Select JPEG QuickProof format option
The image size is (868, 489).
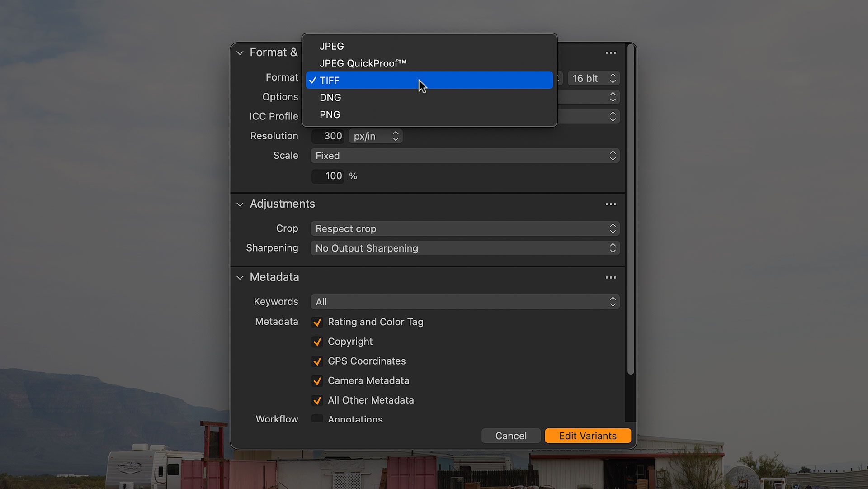tap(363, 63)
